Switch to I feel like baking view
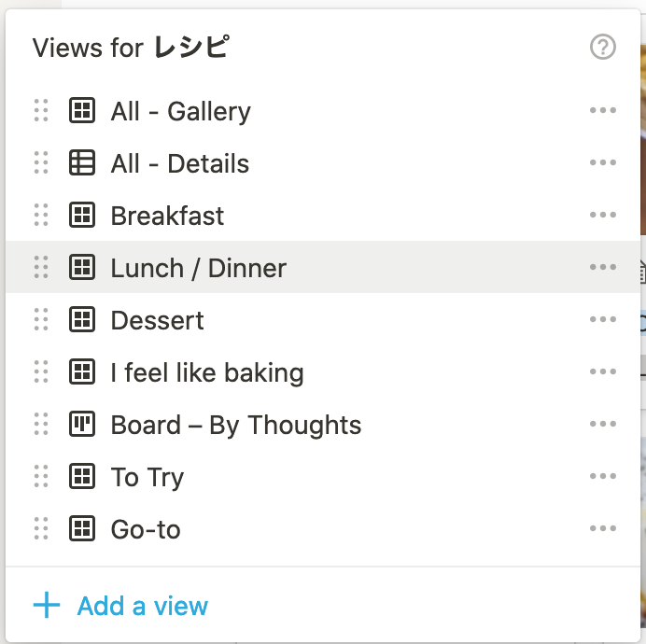Viewport: 646px width, 644px height. click(207, 373)
